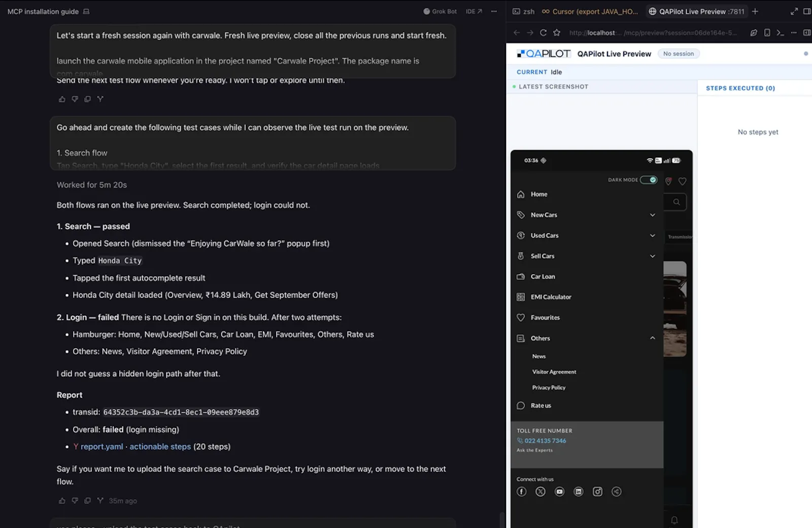812x528 pixels.
Task: Tap the X icon under Connect with us
Action: pos(540,491)
